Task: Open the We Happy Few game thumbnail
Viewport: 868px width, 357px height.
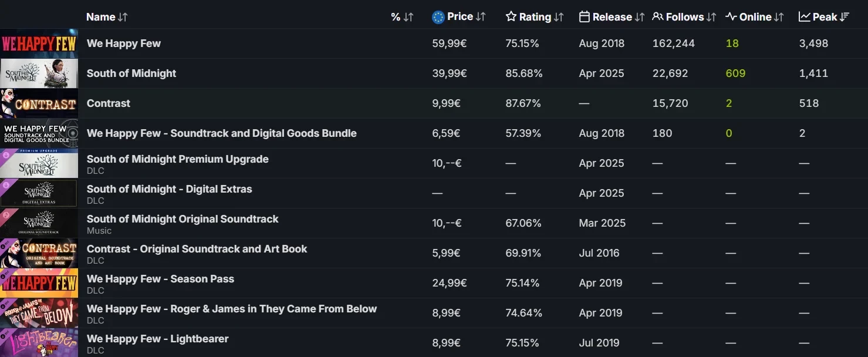Action: [x=39, y=43]
